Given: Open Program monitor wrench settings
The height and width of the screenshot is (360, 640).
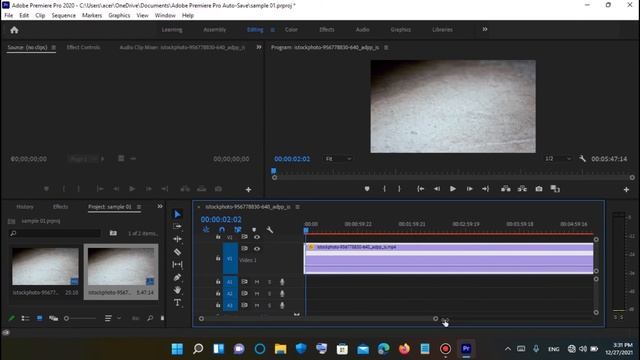Looking at the screenshot, I should tap(582, 159).
